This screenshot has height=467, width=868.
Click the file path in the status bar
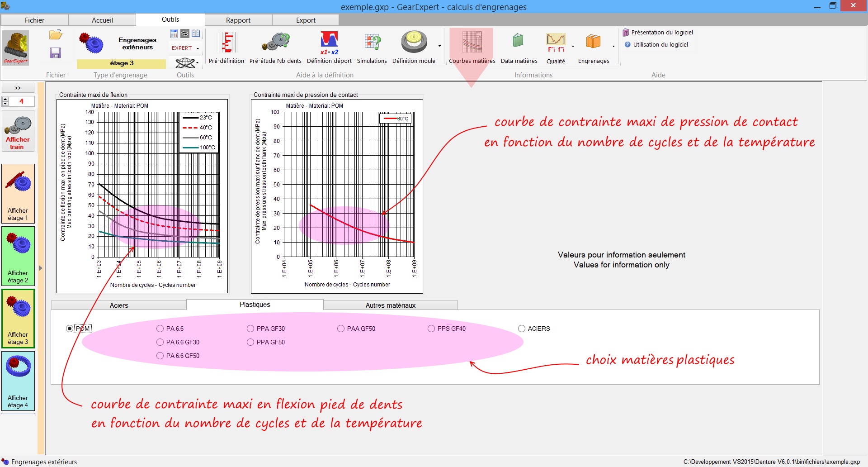click(772, 462)
